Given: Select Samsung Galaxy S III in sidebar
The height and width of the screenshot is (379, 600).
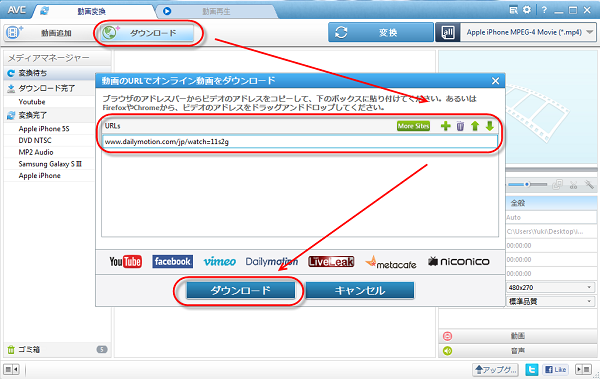Looking at the screenshot, I should pos(49,164).
